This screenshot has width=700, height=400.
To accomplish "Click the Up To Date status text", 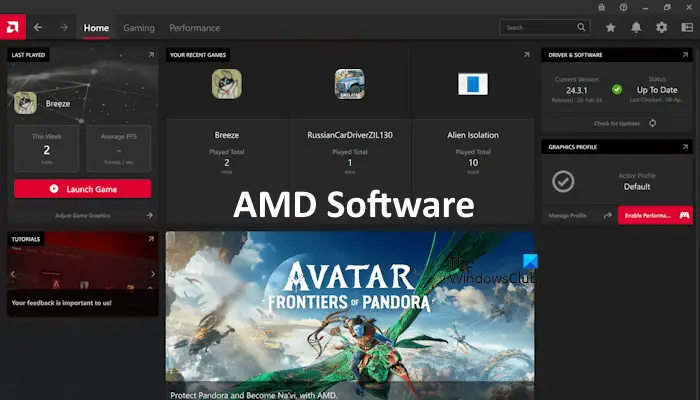I will (657, 90).
